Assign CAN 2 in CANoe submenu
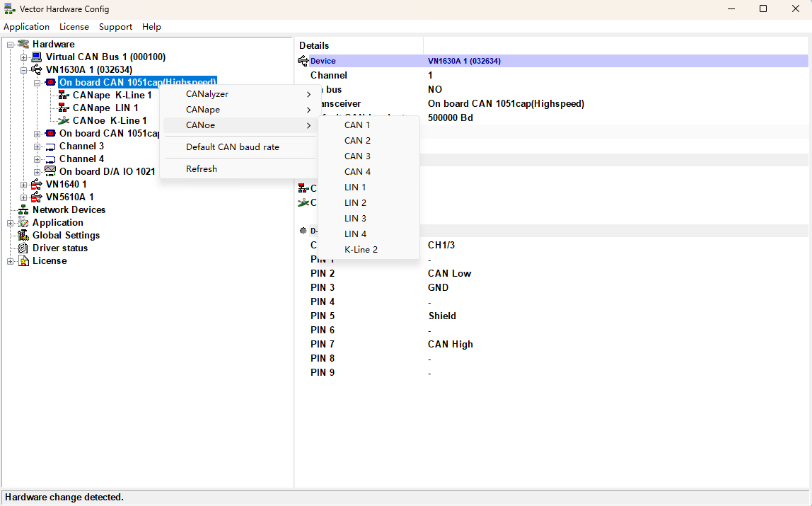Image resolution: width=812 pixels, height=506 pixels. pos(369,141)
